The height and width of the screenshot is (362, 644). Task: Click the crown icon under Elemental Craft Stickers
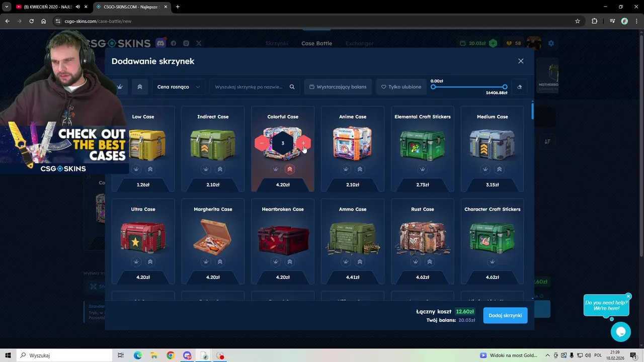click(x=423, y=169)
